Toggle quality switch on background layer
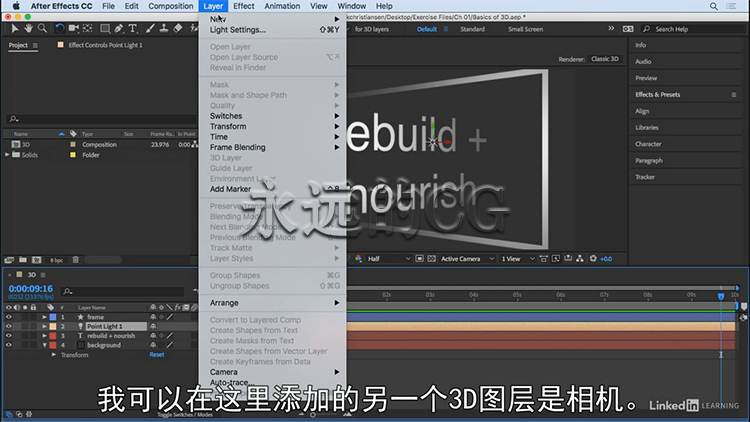Screen dimensions: 750x422 click(170, 344)
